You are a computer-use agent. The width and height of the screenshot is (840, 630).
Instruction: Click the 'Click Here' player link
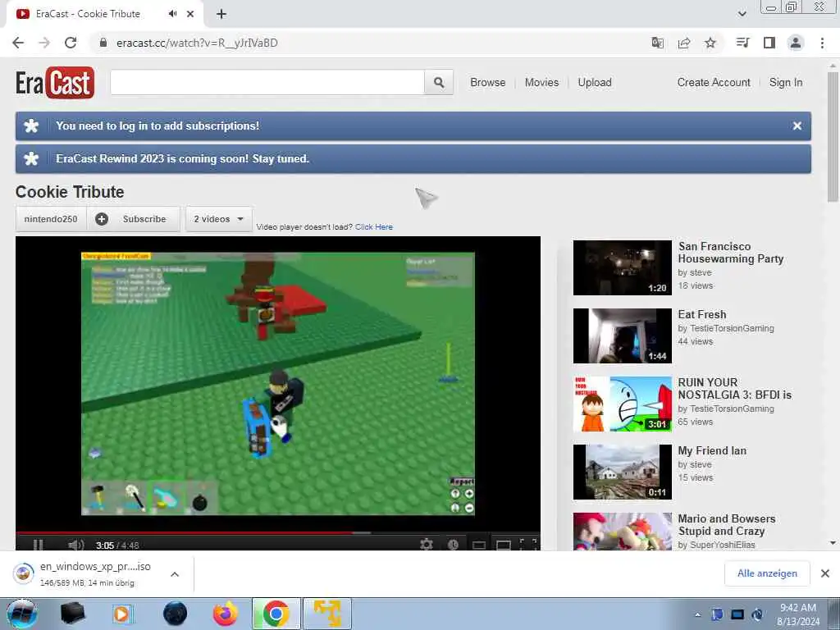pyautogui.click(x=374, y=227)
